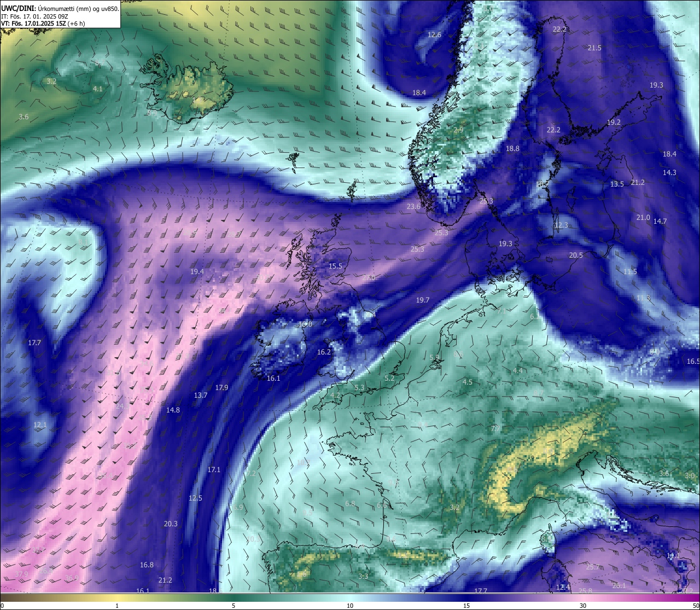Viewport: 700px width, 610px height.
Task: Click the 14.3 value near the eastern edge
Action: coord(669,172)
